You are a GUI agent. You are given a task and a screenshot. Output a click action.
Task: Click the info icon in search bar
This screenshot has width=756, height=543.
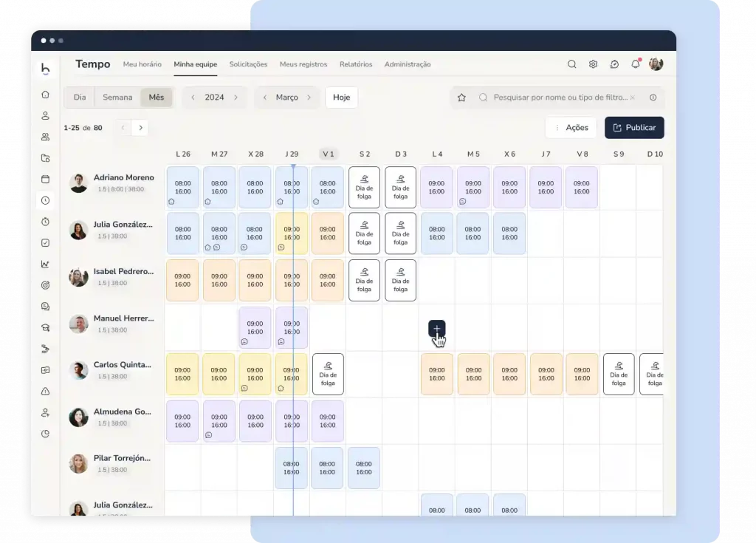tap(653, 98)
